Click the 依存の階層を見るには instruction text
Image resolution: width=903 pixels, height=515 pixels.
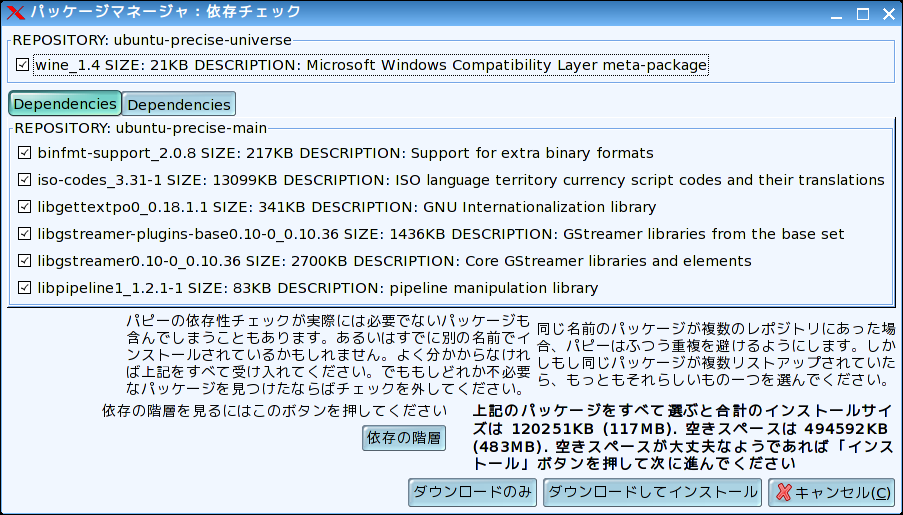tap(274, 411)
